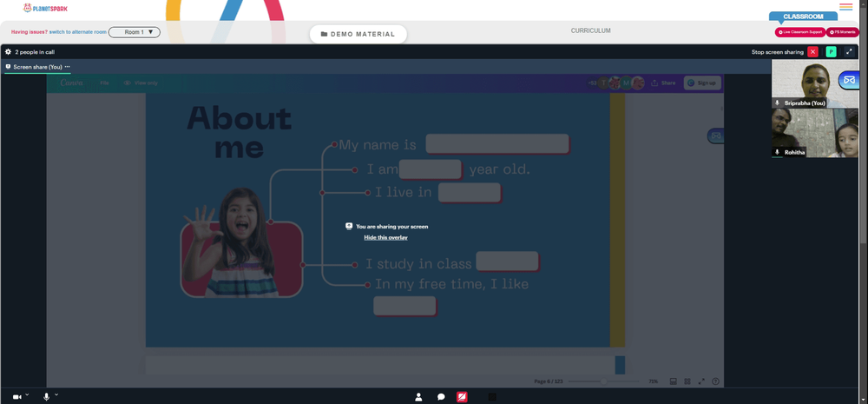Click Hide this overlay link
Screen dimensions: 868x404
[x=386, y=237]
